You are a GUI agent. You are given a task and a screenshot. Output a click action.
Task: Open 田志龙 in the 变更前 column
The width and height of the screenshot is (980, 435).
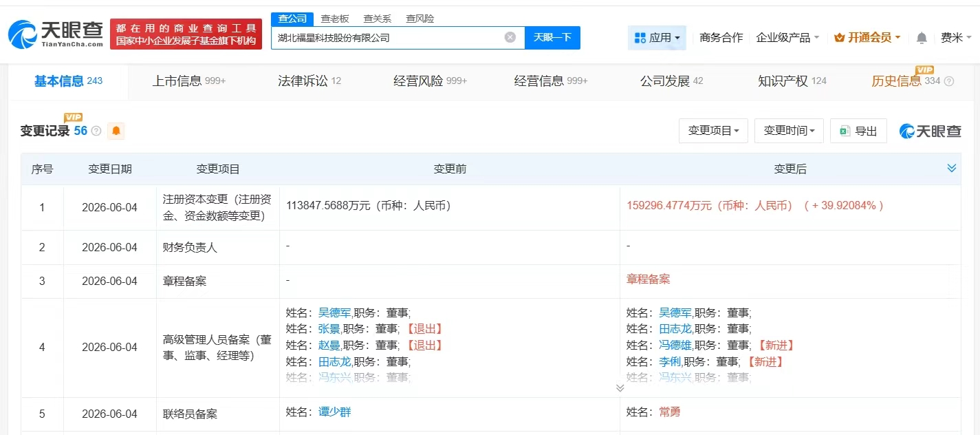pyautogui.click(x=335, y=362)
